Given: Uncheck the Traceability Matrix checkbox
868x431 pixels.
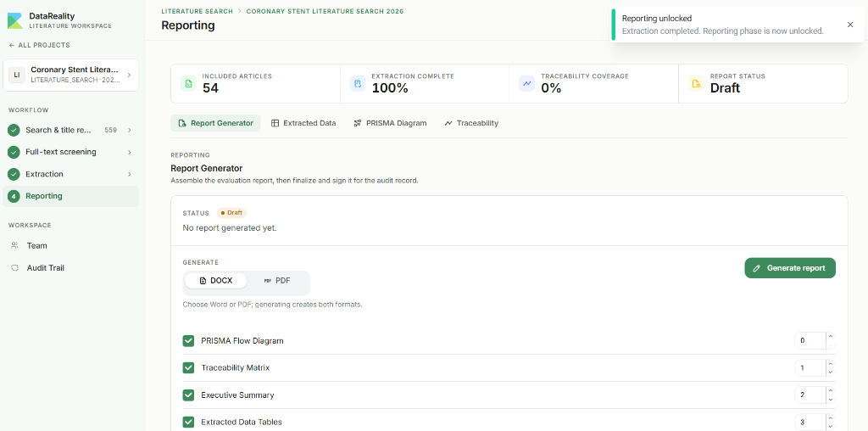Looking at the screenshot, I should click(188, 368).
